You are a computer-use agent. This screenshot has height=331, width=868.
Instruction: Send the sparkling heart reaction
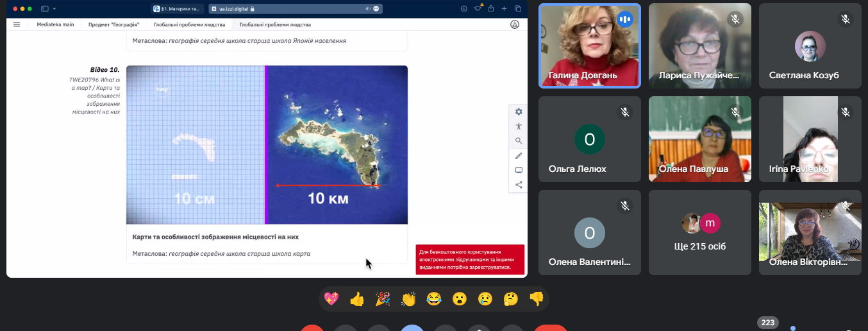(331, 298)
